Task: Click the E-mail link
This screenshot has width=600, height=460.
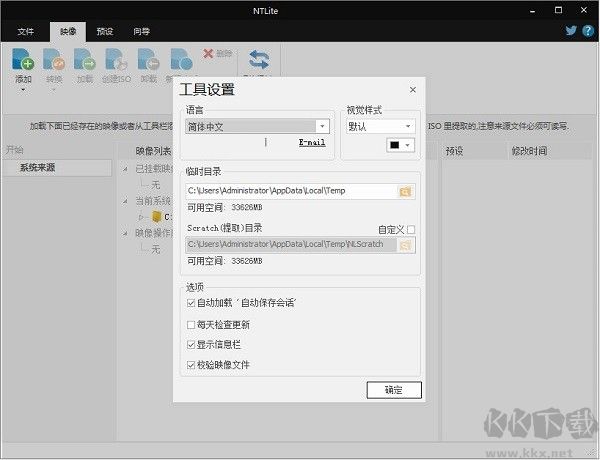Action: (312, 142)
